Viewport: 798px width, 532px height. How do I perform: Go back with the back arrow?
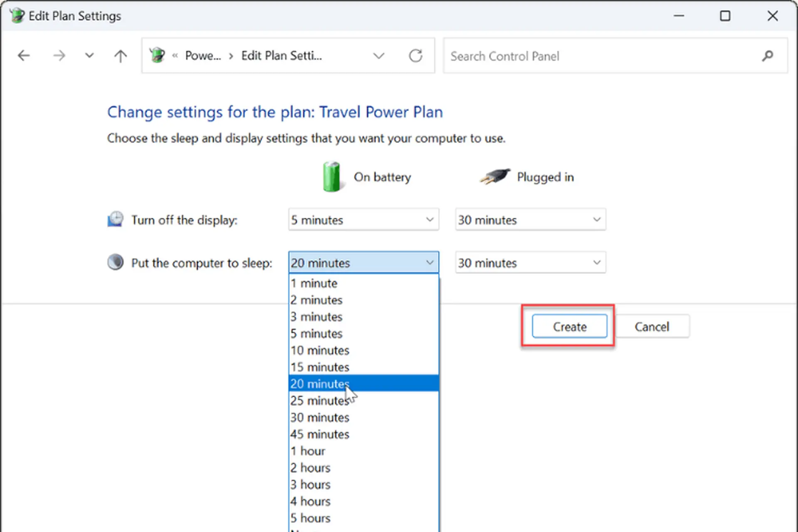(24, 56)
